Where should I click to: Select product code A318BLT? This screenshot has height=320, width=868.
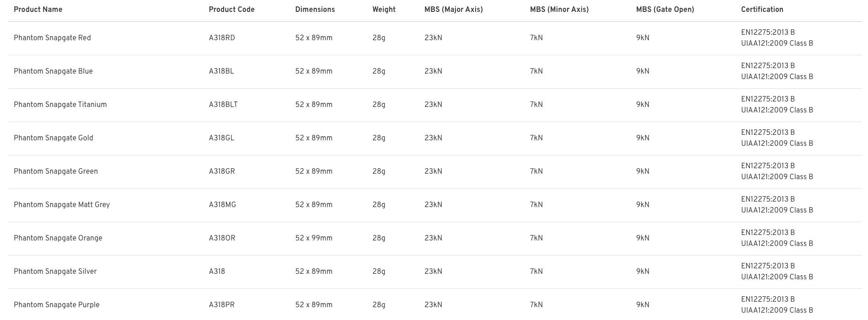[x=223, y=105]
